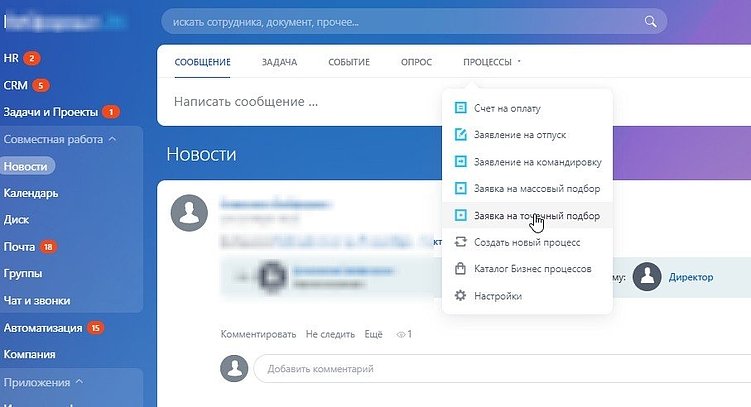Click the Заявление на командировку arrow icon
Viewport: 751px width, 407px height.
coord(460,161)
